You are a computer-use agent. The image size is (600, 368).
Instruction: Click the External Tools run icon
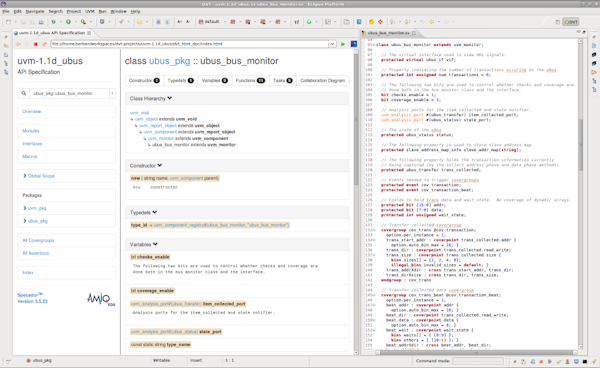point(83,22)
